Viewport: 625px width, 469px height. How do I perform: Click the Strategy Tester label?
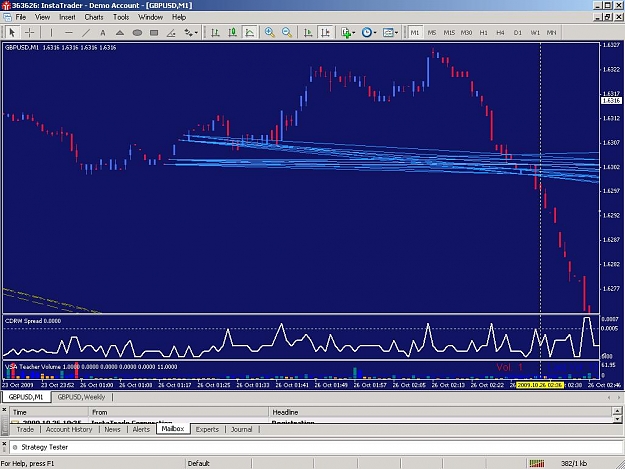click(x=45, y=447)
